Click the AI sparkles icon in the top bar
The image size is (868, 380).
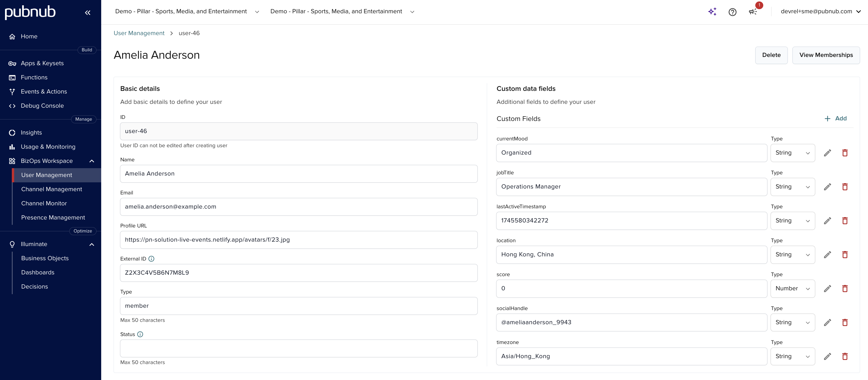pyautogui.click(x=712, y=12)
